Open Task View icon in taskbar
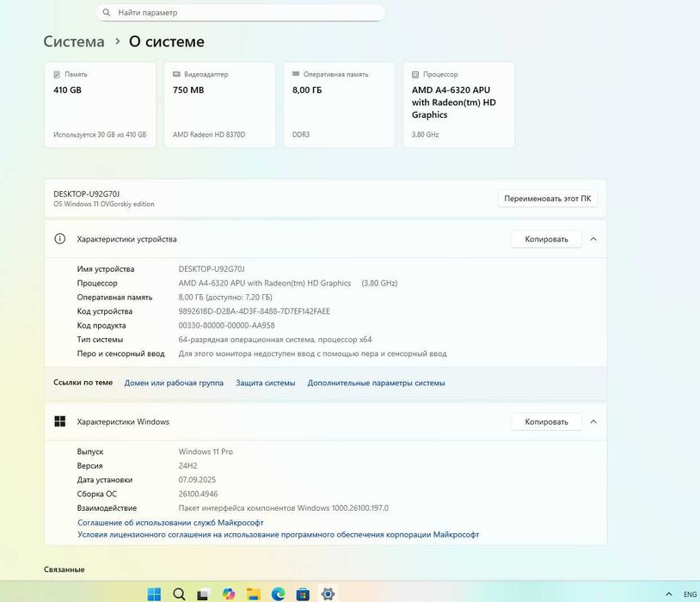The width and height of the screenshot is (700, 602). point(203,594)
